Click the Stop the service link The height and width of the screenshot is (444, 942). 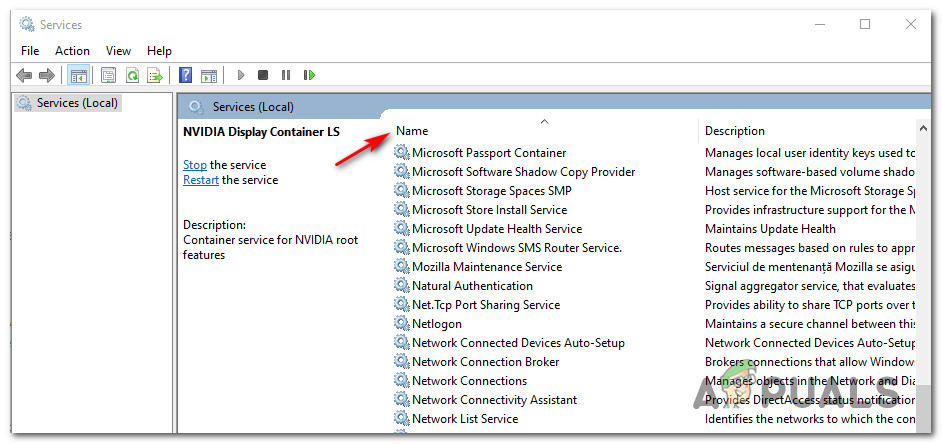(195, 165)
